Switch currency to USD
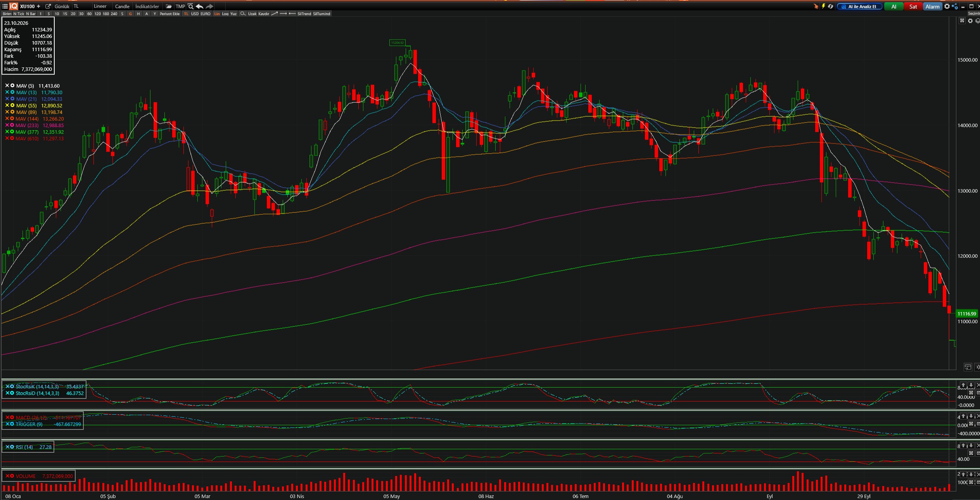This screenshot has height=500, width=980. point(195,14)
